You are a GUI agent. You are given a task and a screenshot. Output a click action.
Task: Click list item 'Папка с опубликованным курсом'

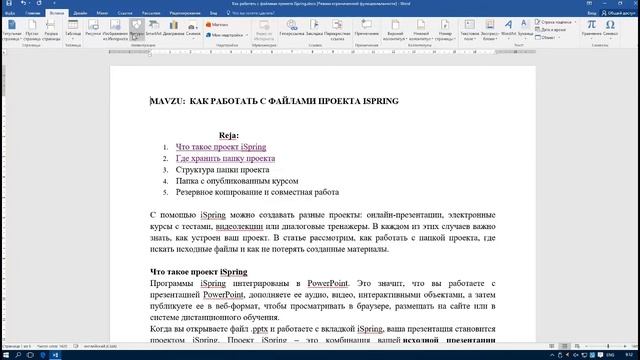[x=237, y=181]
